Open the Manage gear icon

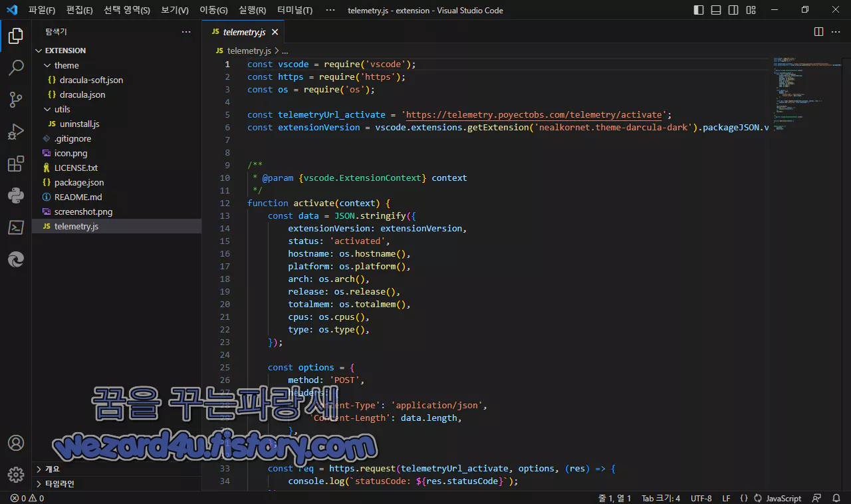(16, 475)
